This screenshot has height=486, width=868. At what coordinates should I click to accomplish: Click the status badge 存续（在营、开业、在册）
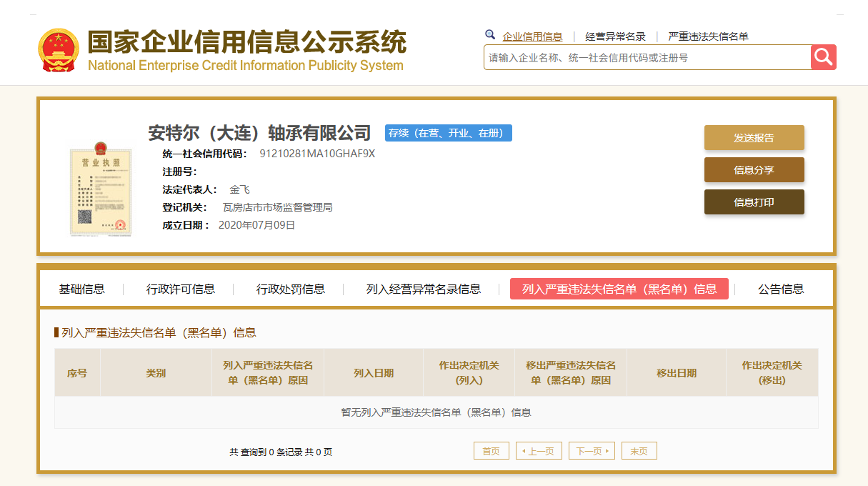449,133
